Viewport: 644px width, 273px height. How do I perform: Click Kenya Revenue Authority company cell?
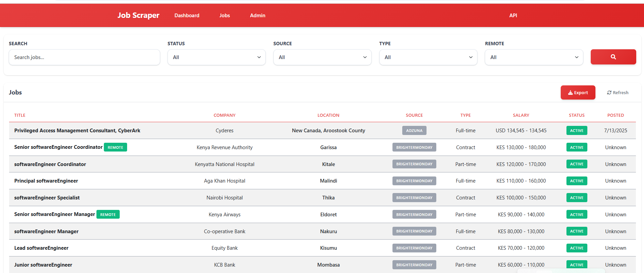tap(225, 147)
